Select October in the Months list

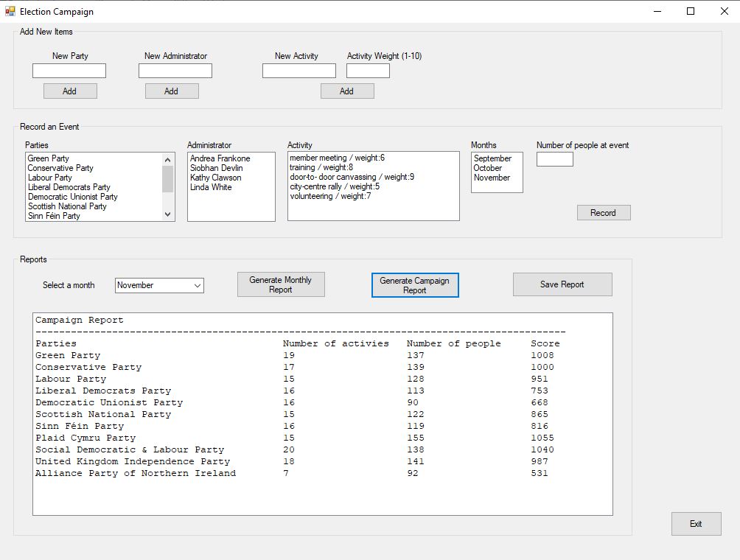(x=487, y=168)
